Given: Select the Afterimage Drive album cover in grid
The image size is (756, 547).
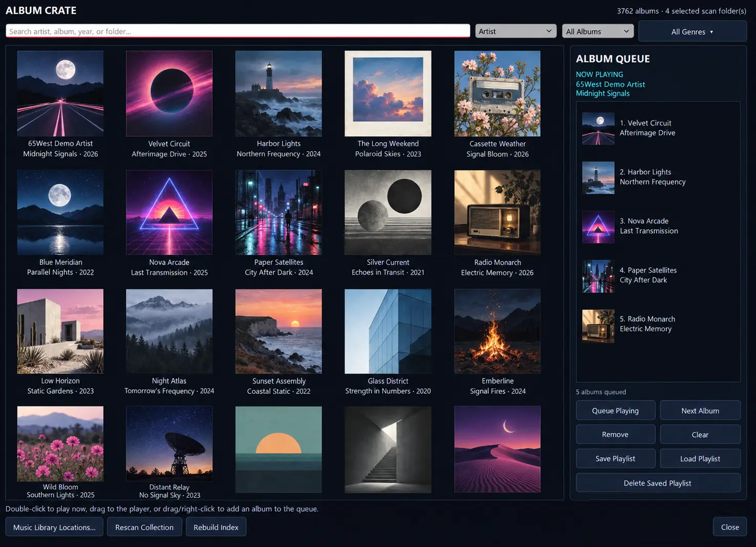Looking at the screenshot, I should [169, 93].
